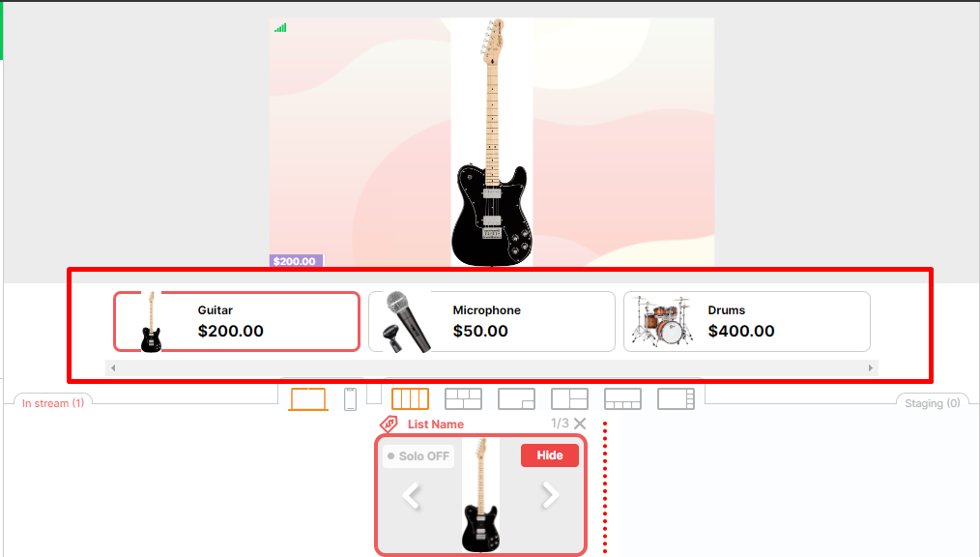
Task: Close the List Name panel with X
Action: tap(580, 424)
